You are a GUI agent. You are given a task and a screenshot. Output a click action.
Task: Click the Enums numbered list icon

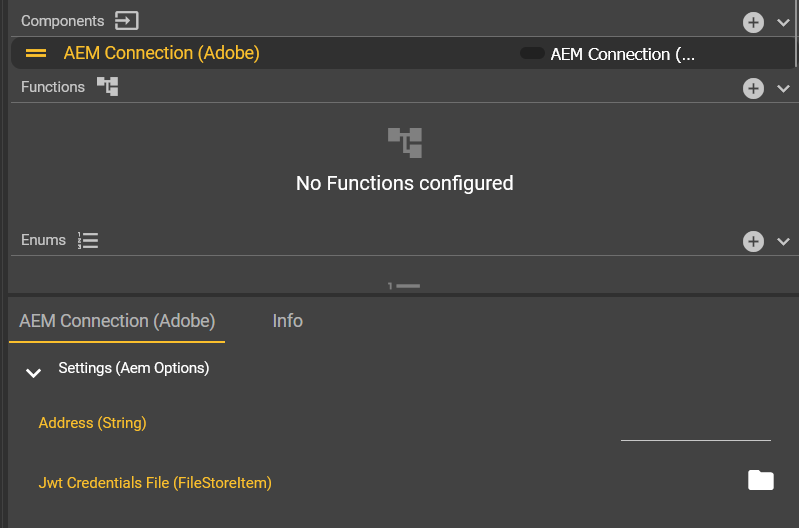tap(88, 240)
